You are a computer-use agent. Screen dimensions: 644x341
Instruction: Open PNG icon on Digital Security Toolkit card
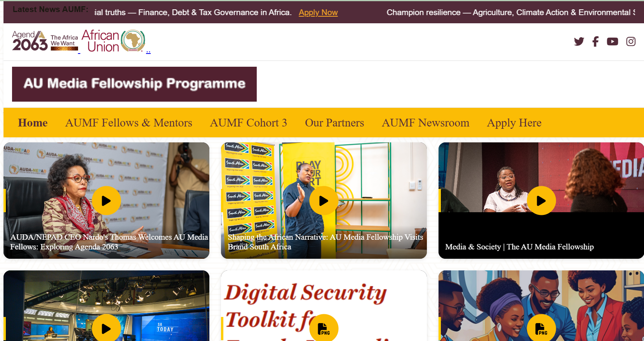pyautogui.click(x=324, y=328)
